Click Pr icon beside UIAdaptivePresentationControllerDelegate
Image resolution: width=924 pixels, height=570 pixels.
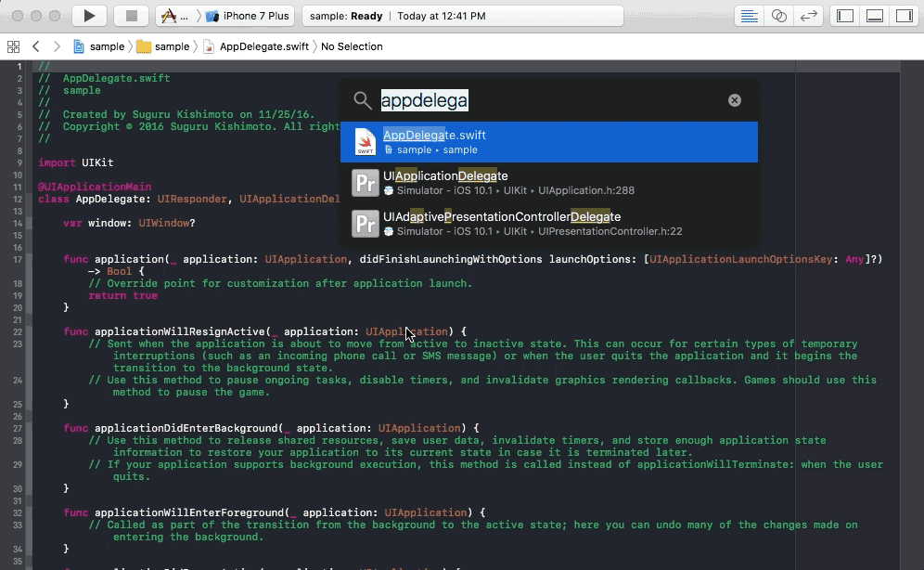[366, 224]
